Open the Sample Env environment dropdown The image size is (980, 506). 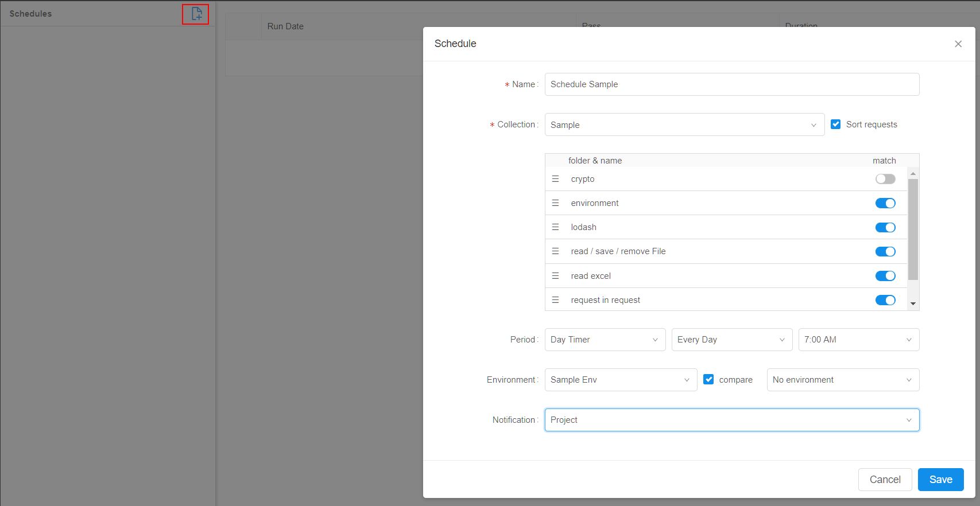tap(621, 380)
